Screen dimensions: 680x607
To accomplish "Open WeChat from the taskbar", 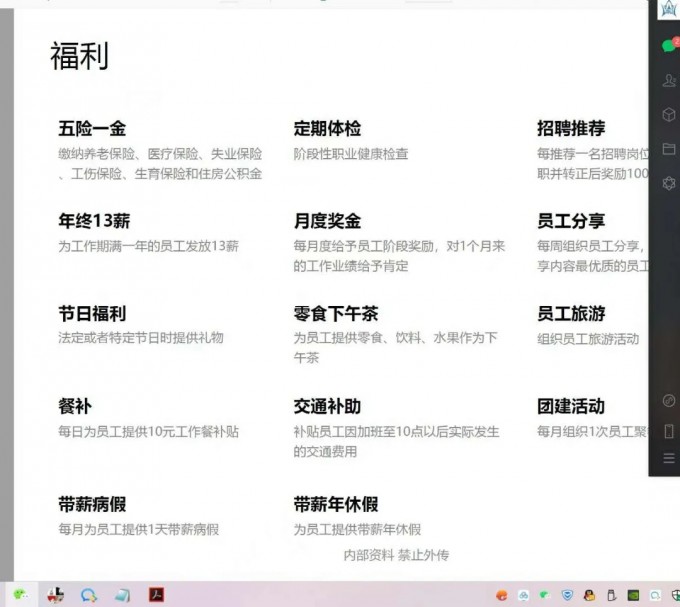I will click(20, 594).
